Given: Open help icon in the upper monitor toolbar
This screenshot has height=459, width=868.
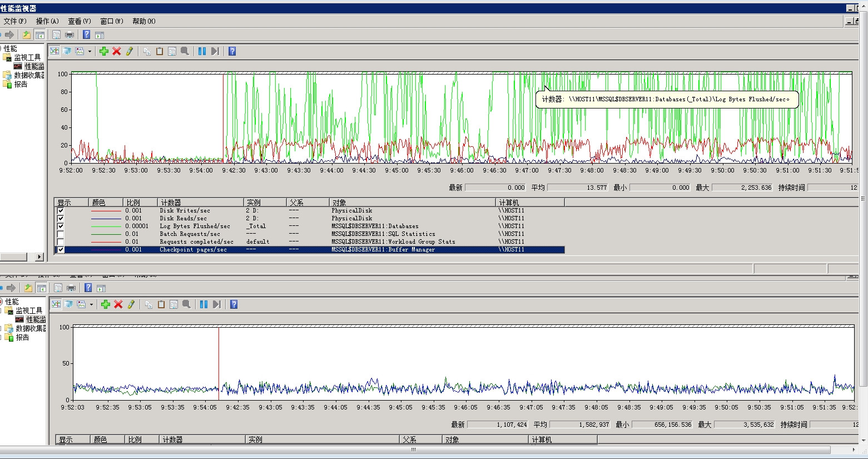Looking at the screenshot, I should click(232, 51).
